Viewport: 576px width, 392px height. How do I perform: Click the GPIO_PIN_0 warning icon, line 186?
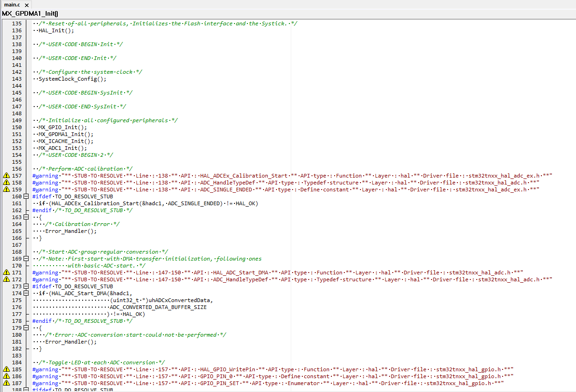click(x=6, y=376)
